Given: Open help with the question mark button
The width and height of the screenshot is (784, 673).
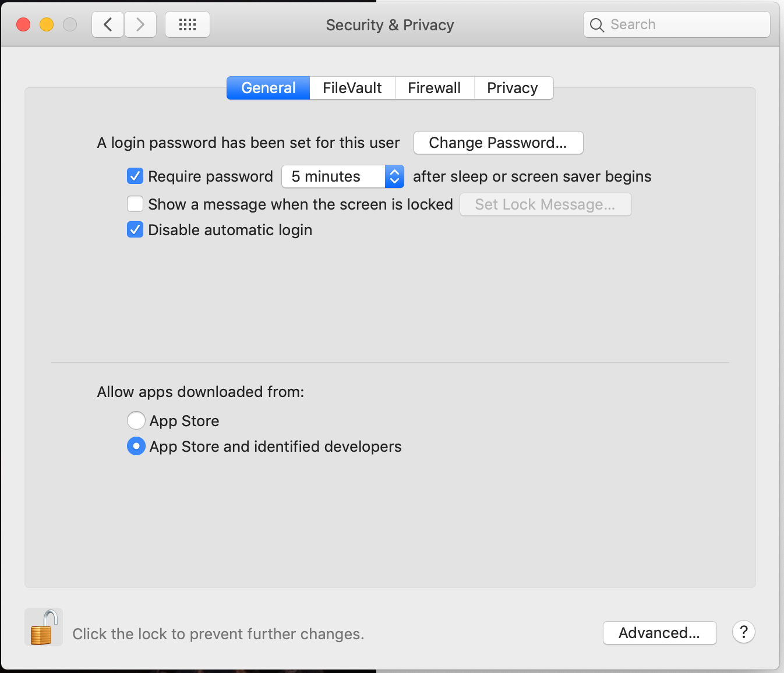Looking at the screenshot, I should click(x=744, y=632).
